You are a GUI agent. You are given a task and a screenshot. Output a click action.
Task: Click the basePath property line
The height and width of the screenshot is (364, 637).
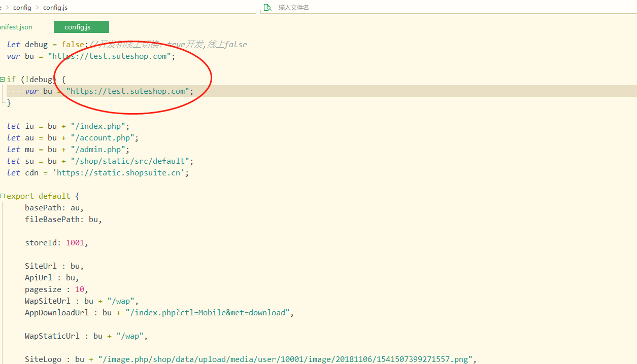tap(53, 208)
